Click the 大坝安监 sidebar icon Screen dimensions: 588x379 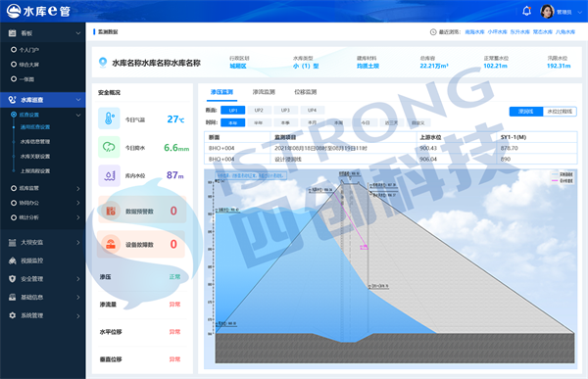(13, 243)
